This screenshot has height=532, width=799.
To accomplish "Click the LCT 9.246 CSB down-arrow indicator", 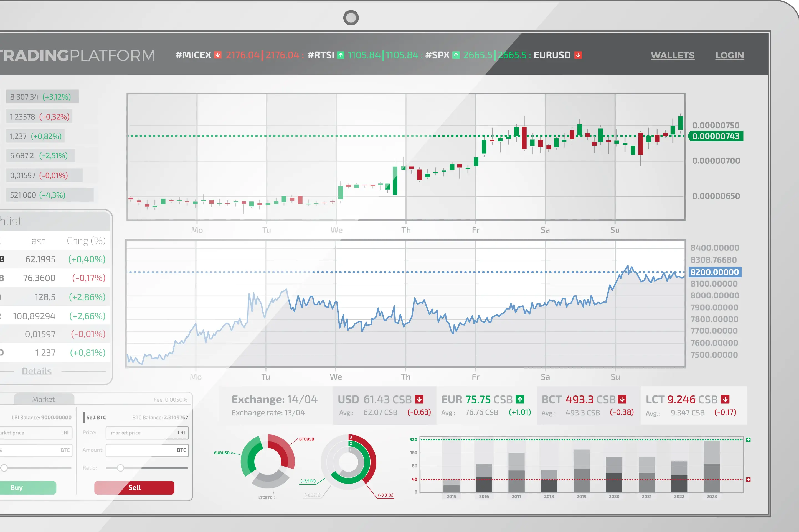I will tap(726, 400).
